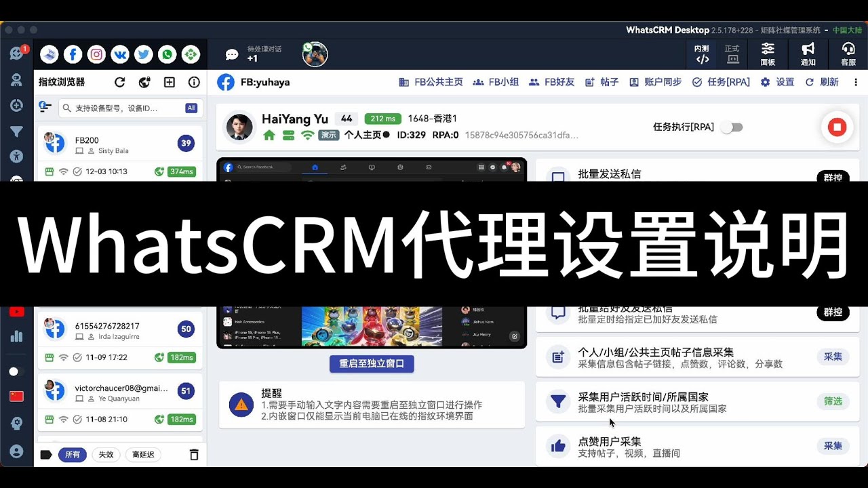Screen dimensions: 868x488
Task: Open the user account icon at the sidebar bottom
Action: tap(17, 451)
